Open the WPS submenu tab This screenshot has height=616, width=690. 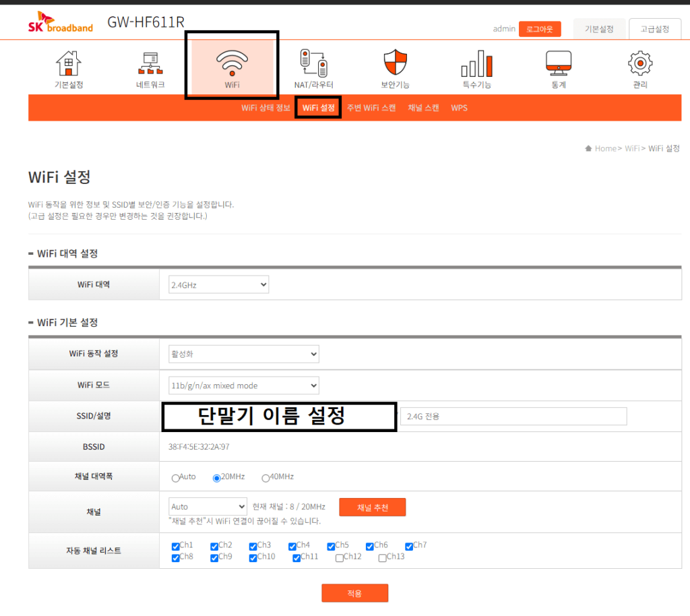click(459, 108)
